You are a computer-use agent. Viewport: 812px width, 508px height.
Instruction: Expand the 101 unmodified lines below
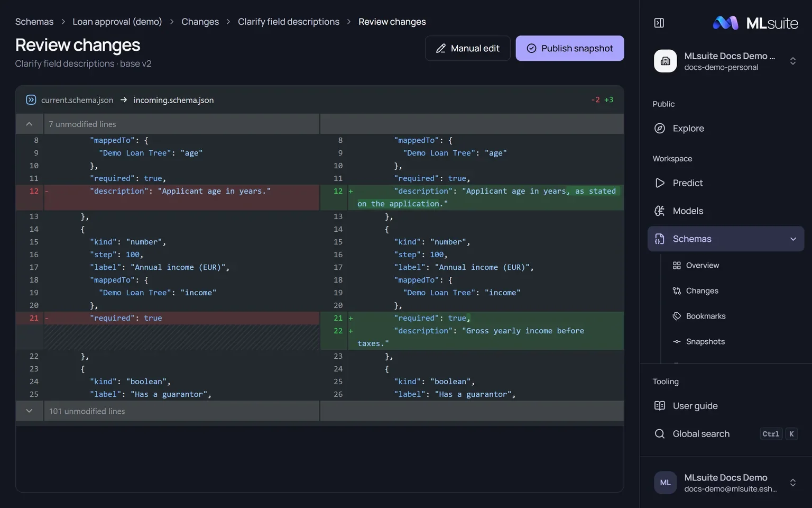coord(29,411)
